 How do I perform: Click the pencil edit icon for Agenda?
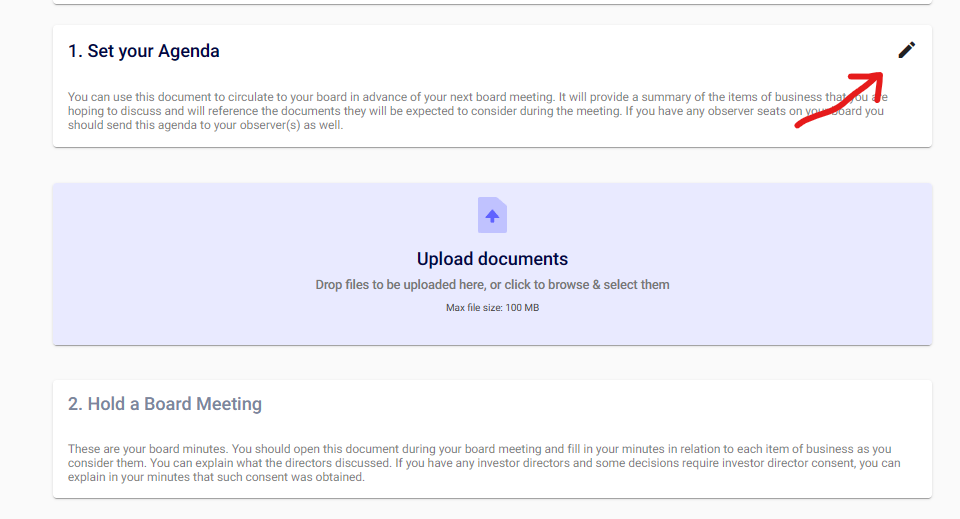coord(906,50)
